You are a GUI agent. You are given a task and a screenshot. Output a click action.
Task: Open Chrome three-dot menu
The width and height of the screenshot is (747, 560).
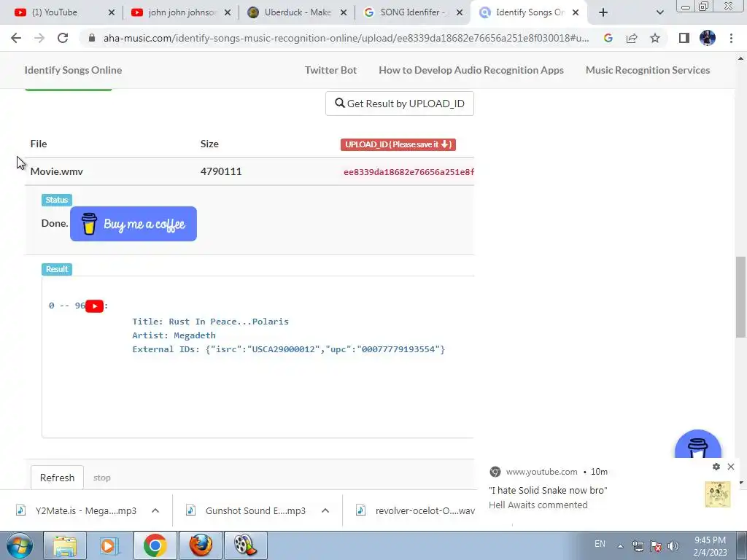click(x=731, y=38)
